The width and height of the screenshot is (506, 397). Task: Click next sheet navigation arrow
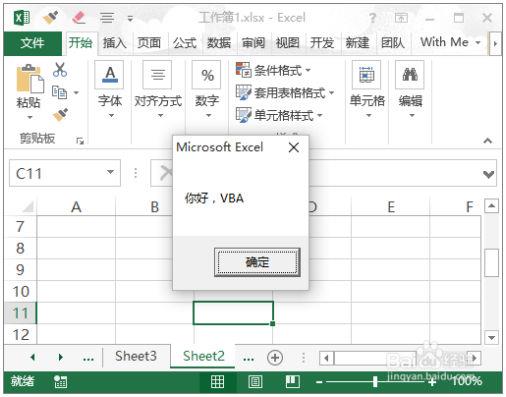60,357
